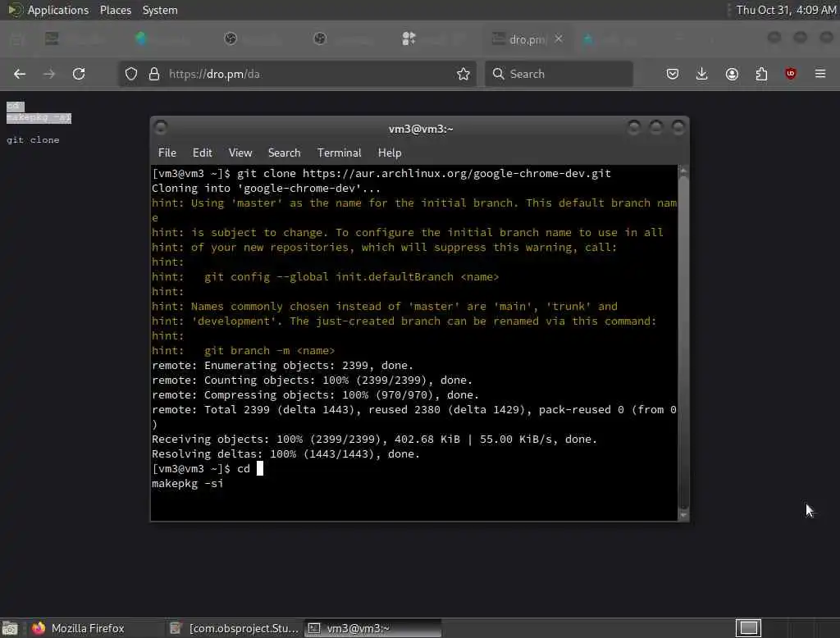This screenshot has height=638, width=840.
Task: Go back in Firefox history
Action: [x=20, y=74]
